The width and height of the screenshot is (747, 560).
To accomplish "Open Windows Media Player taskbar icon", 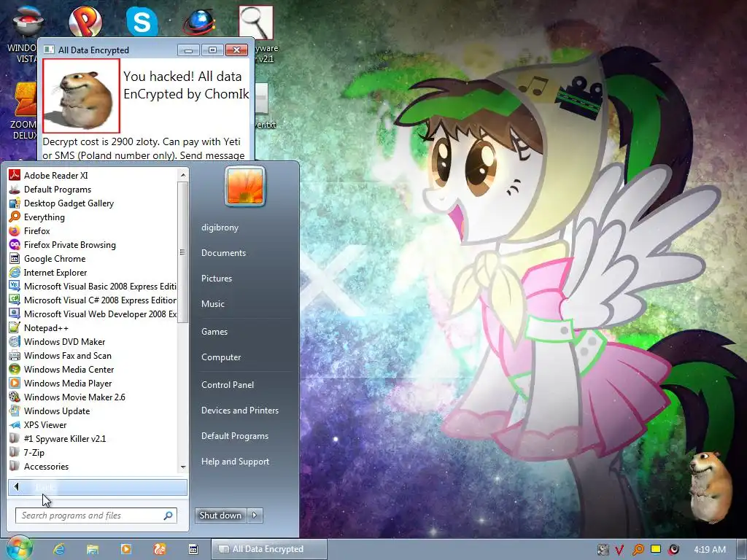I will [x=125, y=549].
